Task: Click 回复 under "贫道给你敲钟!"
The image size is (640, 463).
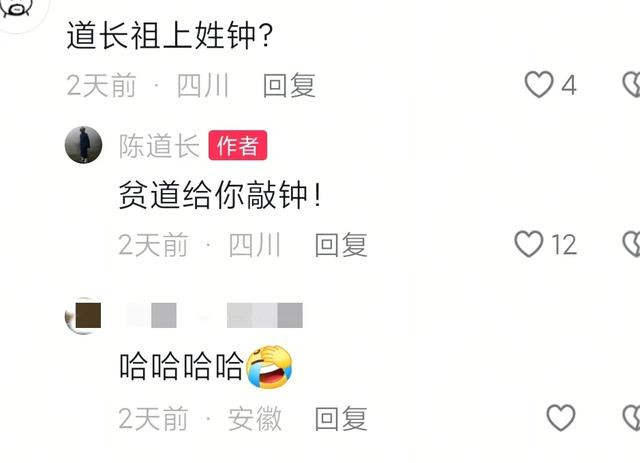Action: point(341,245)
